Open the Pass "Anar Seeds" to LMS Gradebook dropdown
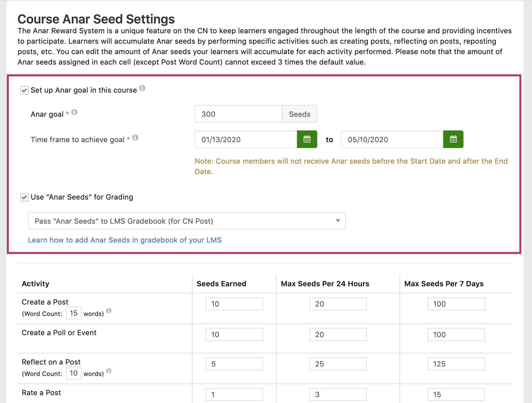 pyautogui.click(x=187, y=221)
